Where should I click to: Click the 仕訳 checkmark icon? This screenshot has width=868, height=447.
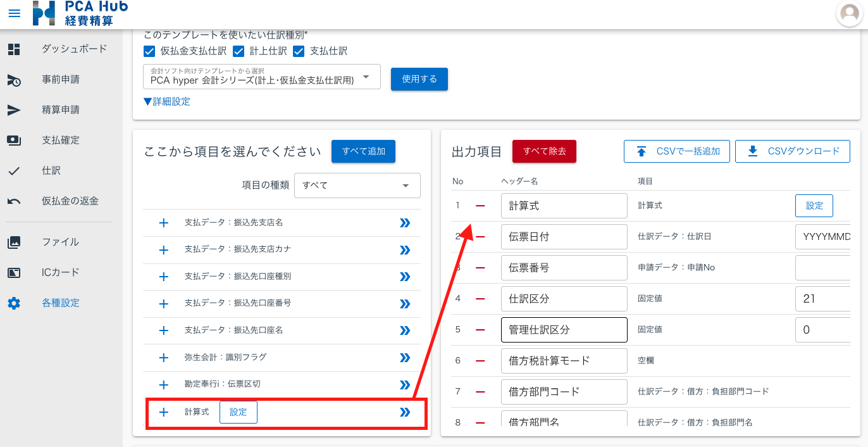click(14, 171)
